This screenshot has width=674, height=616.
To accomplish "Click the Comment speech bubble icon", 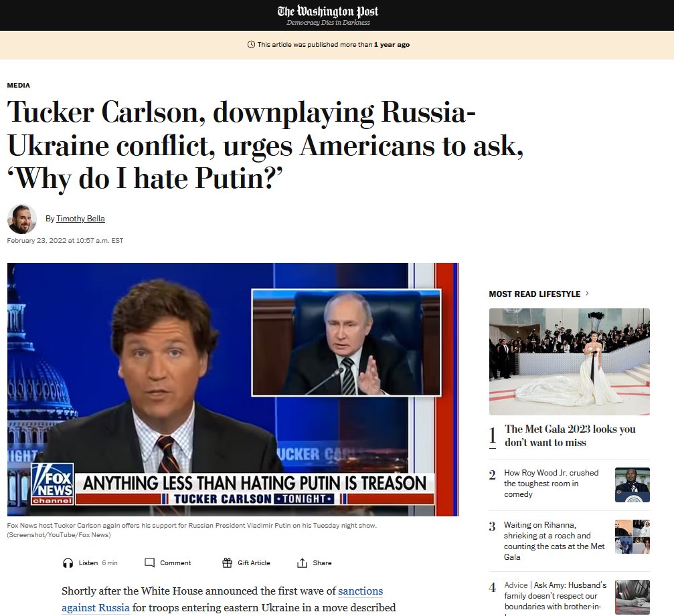I will point(149,562).
